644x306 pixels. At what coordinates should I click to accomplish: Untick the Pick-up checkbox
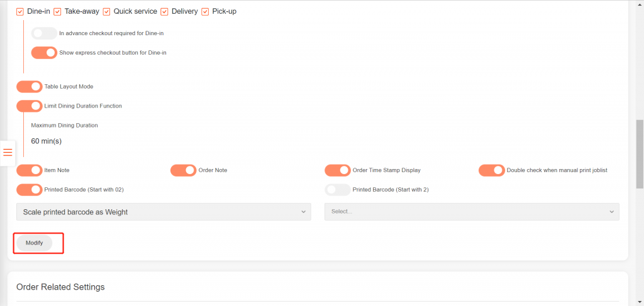205,11
